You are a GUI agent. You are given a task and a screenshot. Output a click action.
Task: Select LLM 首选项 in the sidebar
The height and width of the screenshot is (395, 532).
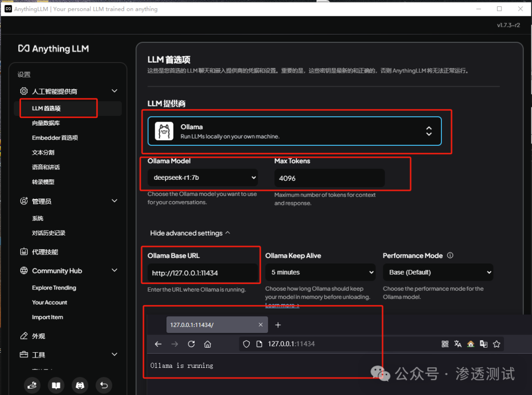point(68,108)
